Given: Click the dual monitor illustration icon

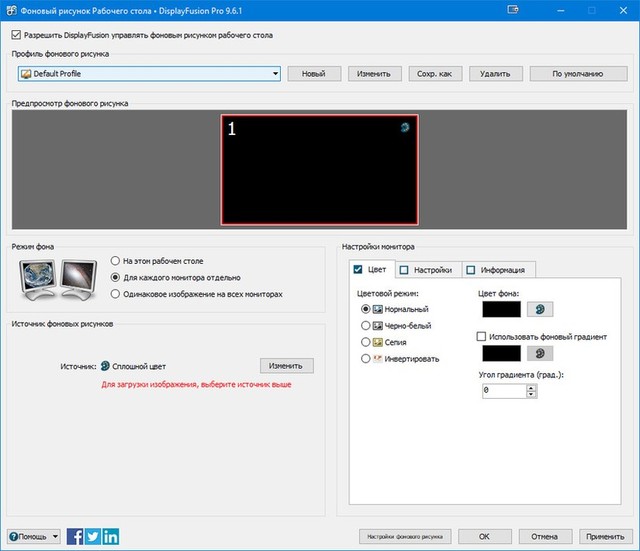Looking at the screenshot, I should 56,277.
